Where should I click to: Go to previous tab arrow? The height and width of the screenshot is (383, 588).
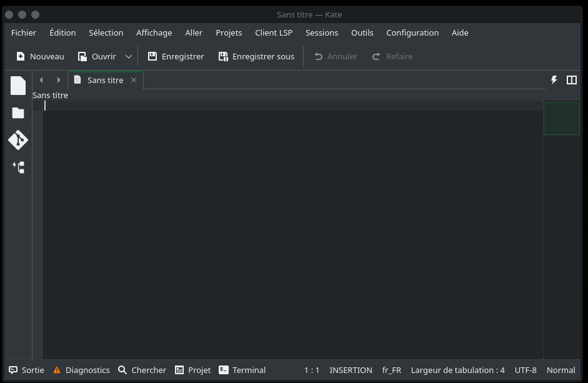point(41,80)
